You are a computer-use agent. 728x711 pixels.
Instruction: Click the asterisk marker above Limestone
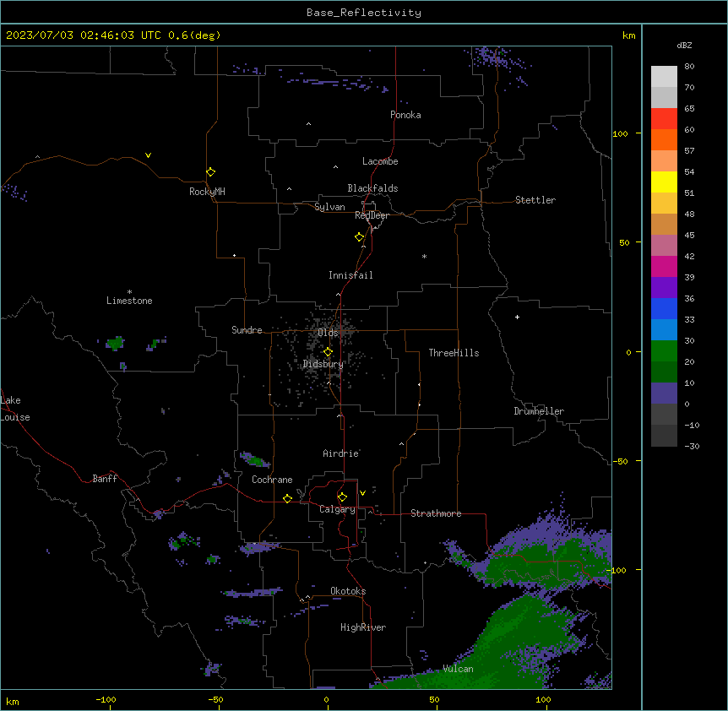(x=129, y=292)
